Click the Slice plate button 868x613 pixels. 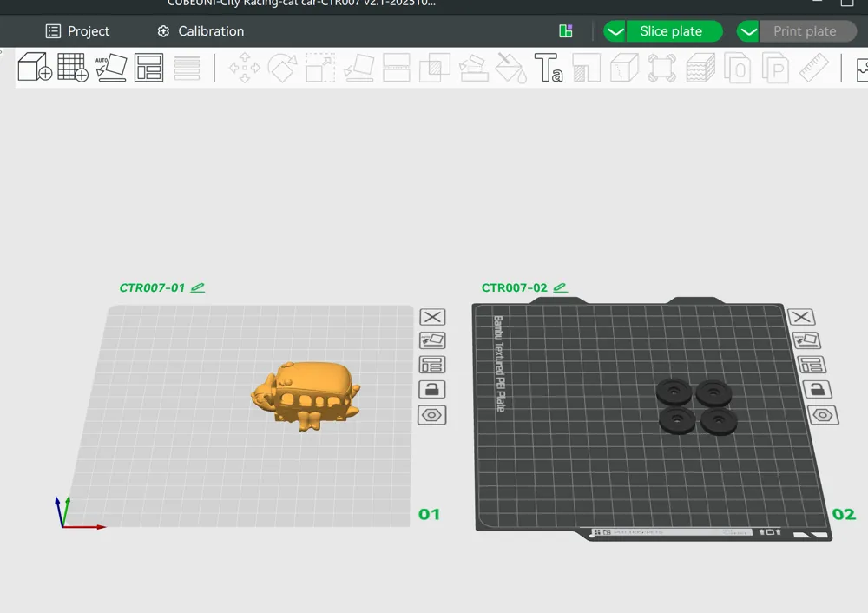point(674,31)
